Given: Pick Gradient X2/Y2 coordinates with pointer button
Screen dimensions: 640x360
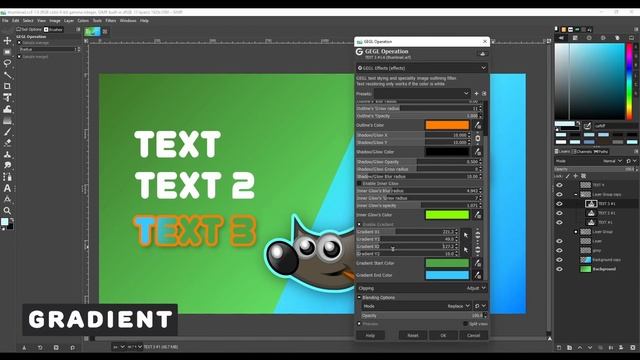Looking at the screenshot, I should click(x=466, y=250).
